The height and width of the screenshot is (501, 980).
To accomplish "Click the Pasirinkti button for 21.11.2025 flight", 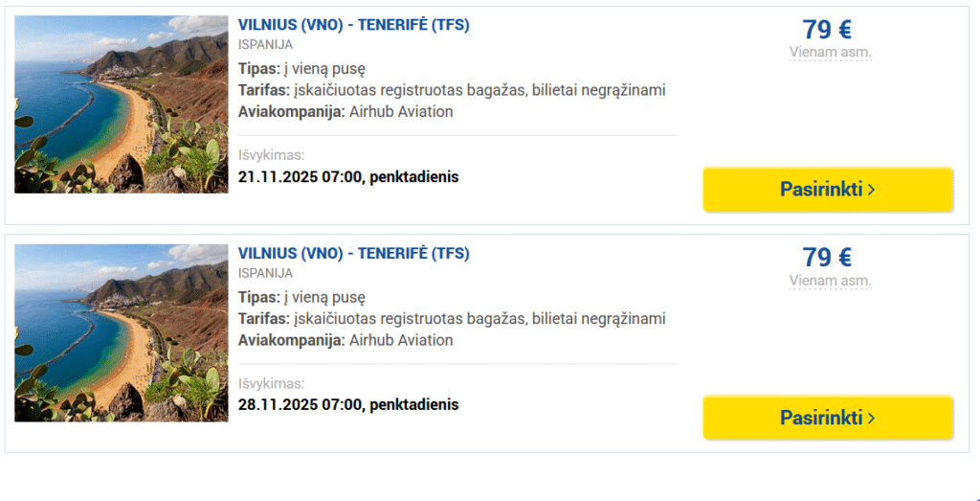I will tap(828, 190).
